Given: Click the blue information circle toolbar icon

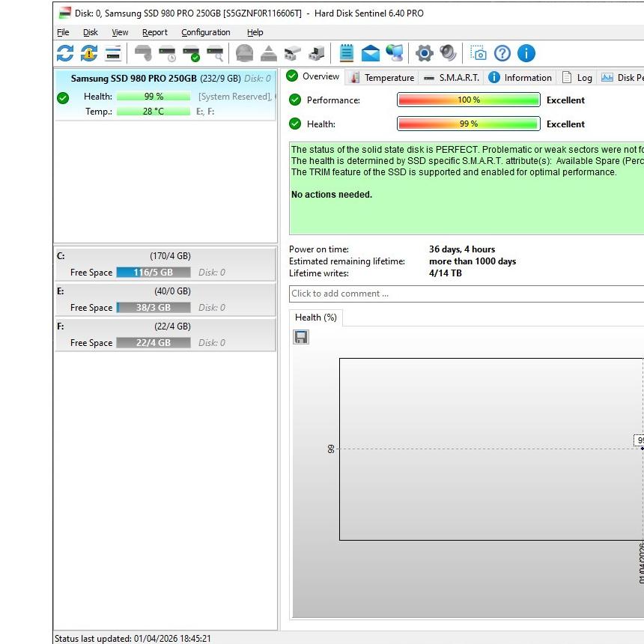Looking at the screenshot, I should coord(526,53).
